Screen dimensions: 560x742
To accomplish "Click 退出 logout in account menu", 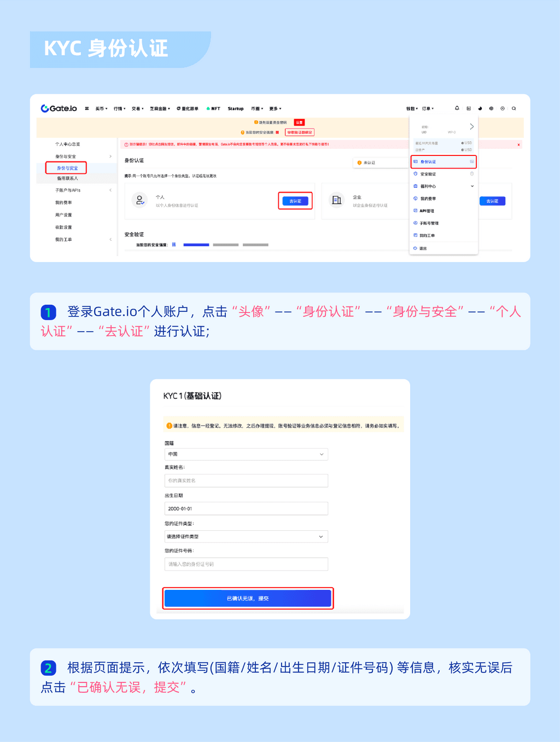I will (x=423, y=248).
